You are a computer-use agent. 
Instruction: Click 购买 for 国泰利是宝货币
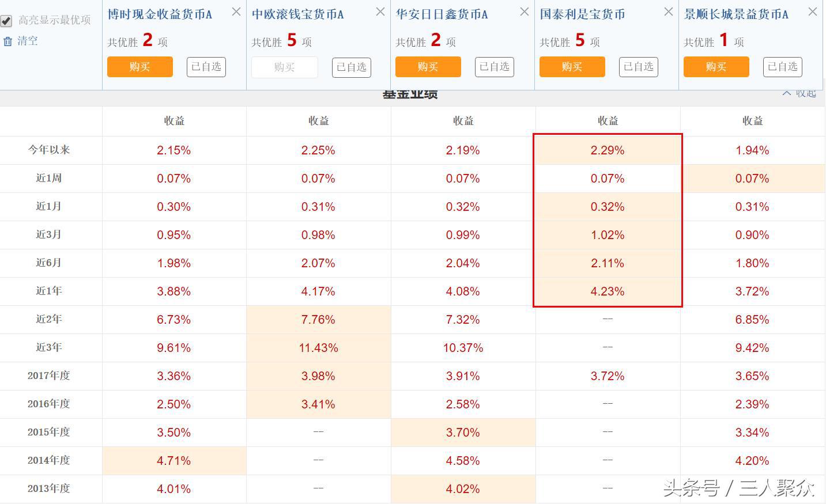[x=572, y=67]
